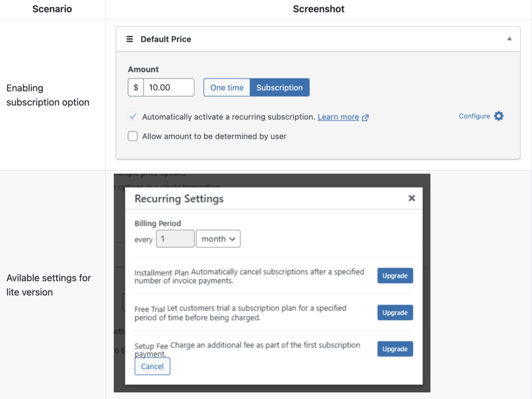Click Upgrade button for Free Trial
Image resolution: width=532 pixels, height=399 pixels.
point(395,313)
